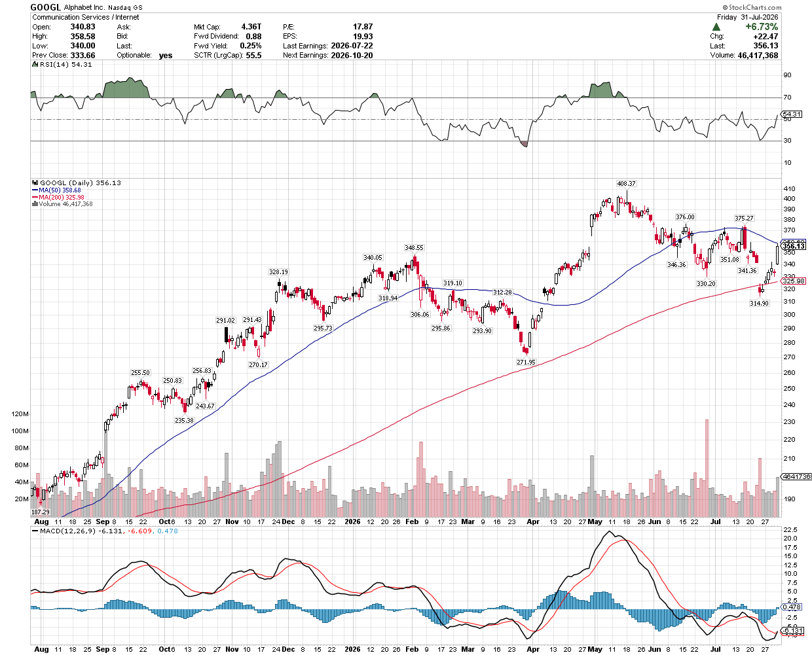The width and height of the screenshot is (812, 655).
Task: Click the 312.28 price label
Action: [x=502, y=292]
